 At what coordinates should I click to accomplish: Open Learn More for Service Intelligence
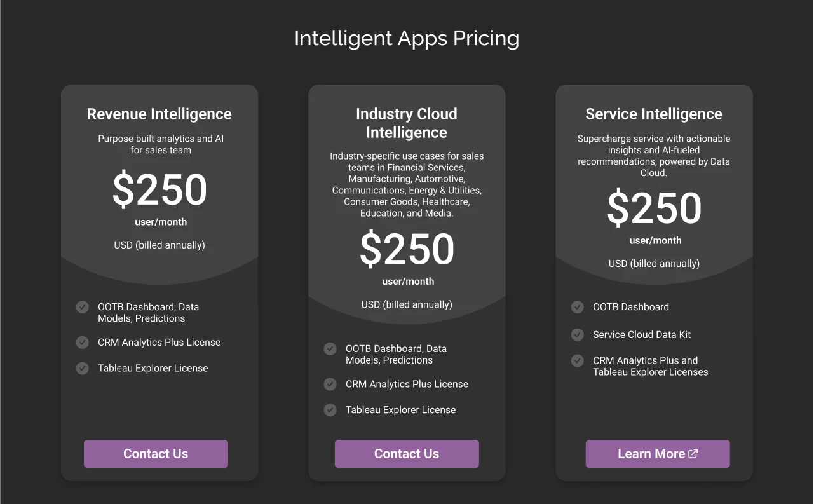[658, 453]
